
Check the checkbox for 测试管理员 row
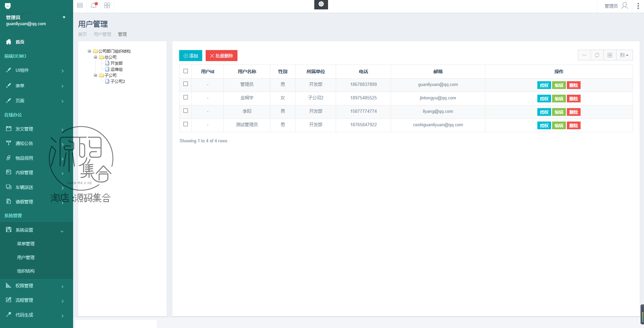pyautogui.click(x=185, y=124)
